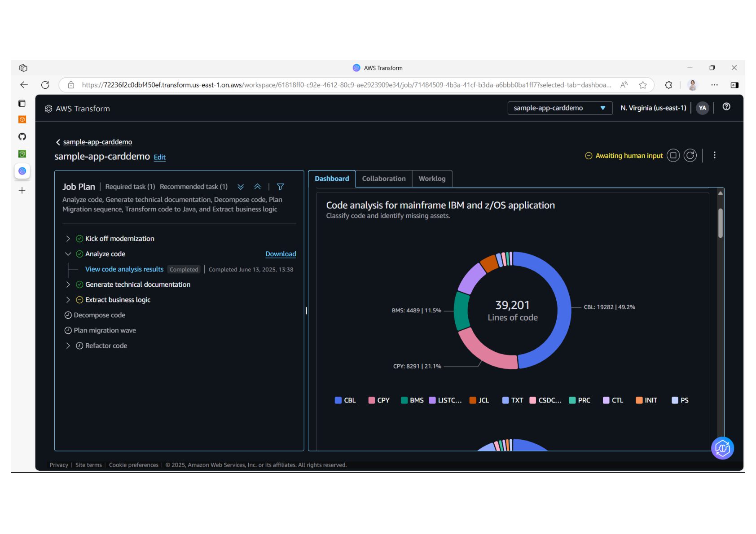Filter the Job Plan tasks

280,187
